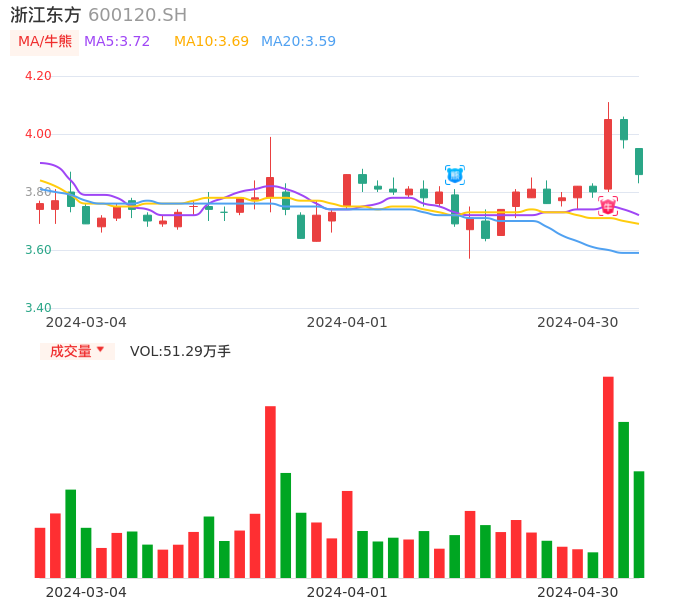
Task: Click the 2024-04-30 date label under the volume chart
Action: [x=578, y=592]
